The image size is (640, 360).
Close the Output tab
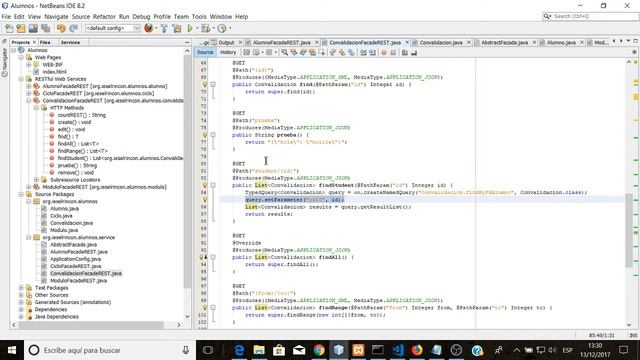240,42
